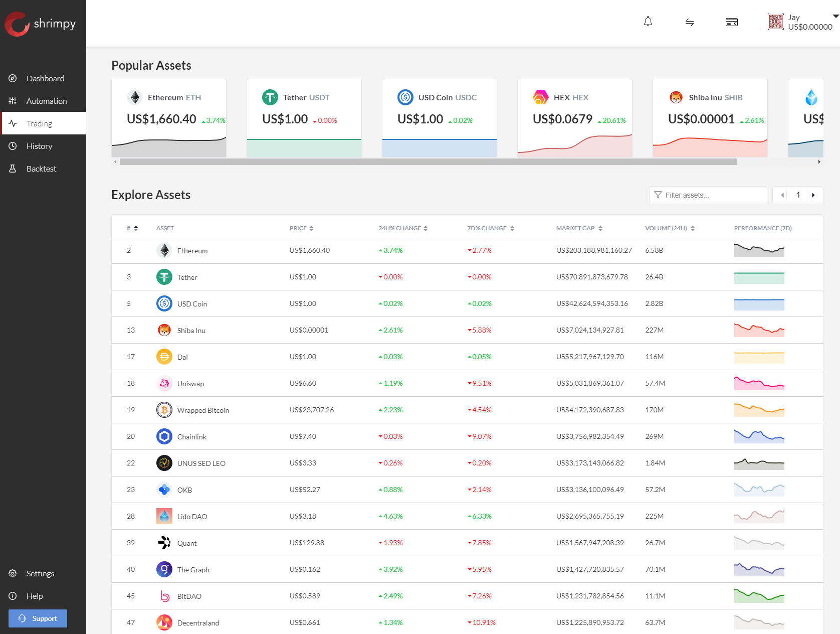Image resolution: width=840 pixels, height=634 pixels.
Task: Click Quant price US$129.88
Action: pyautogui.click(x=307, y=543)
